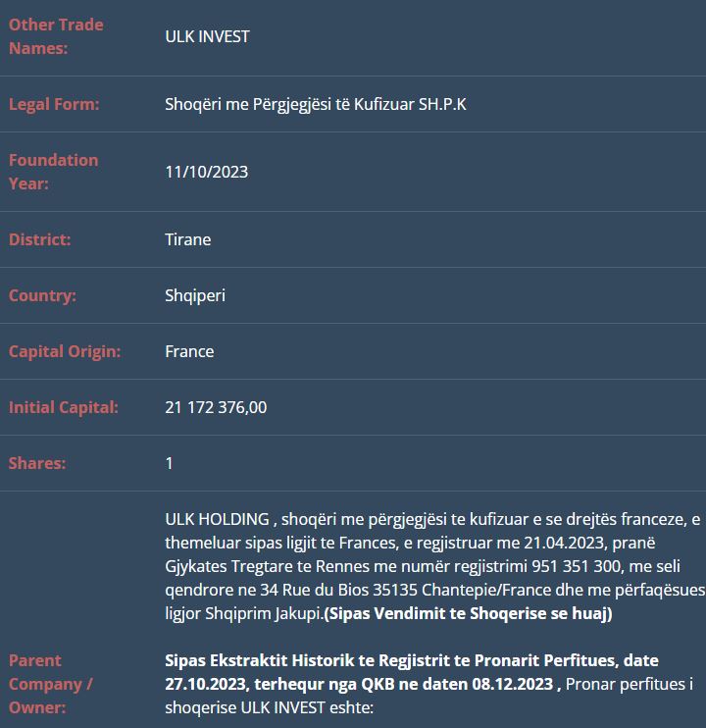Viewport: 706px width, 728px height.
Task: Select the capital origin value France
Action: [x=189, y=351]
